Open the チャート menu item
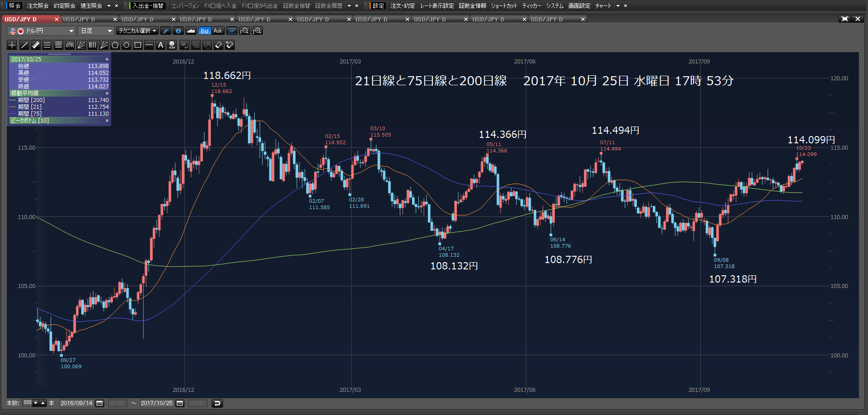This screenshot has height=415, width=868. pyautogui.click(x=603, y=6)
